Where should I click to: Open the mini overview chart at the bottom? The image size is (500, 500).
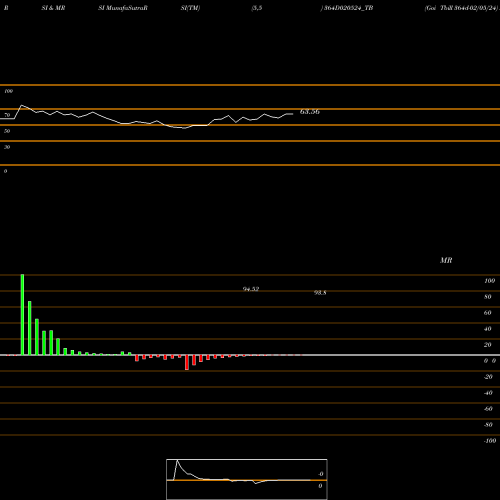pos(247,479)
